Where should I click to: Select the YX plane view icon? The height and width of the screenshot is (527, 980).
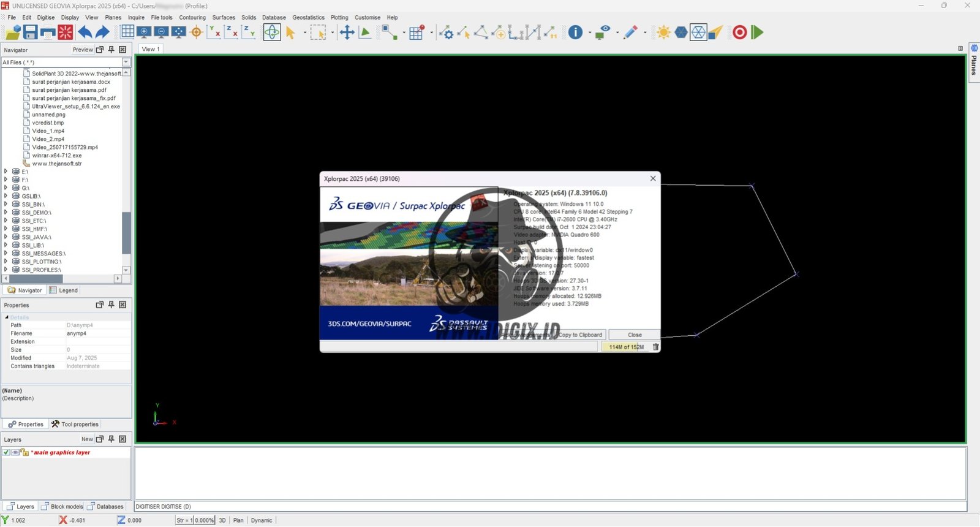tap(214, 32)
